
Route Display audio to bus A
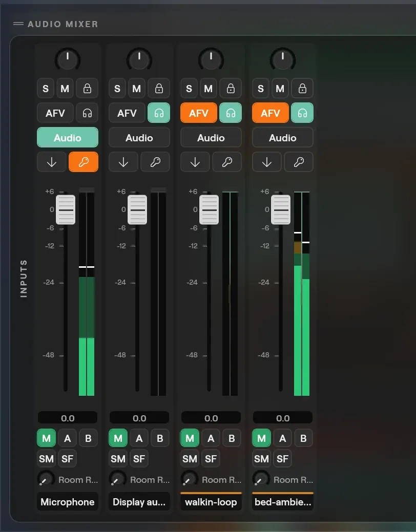click(x=139, y=438)
